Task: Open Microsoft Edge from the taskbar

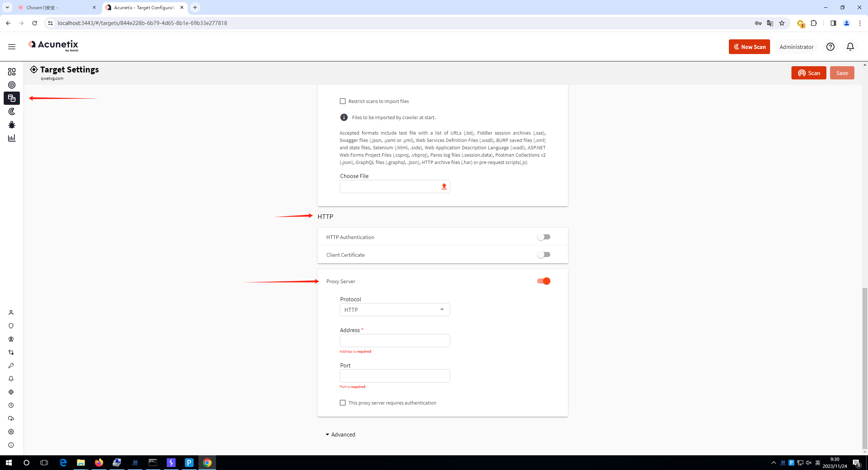Action: 63,463
